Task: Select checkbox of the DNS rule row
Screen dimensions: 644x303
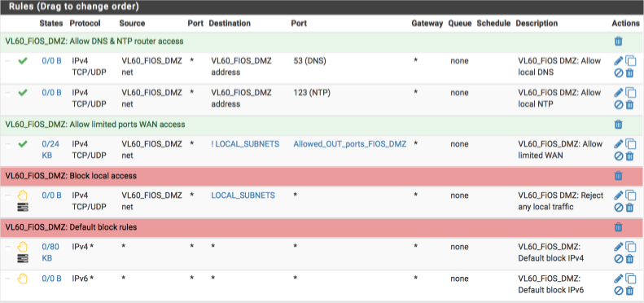Action: 8,61
